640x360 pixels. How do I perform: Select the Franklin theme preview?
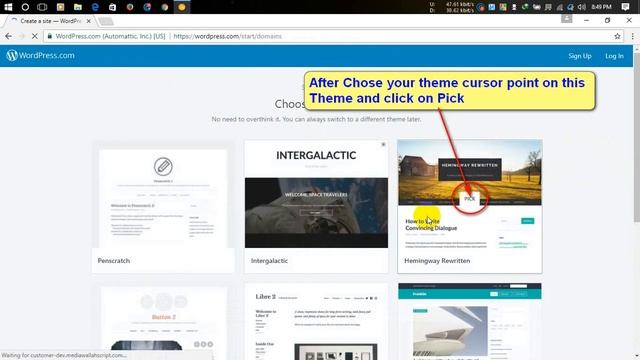point(470,322)
